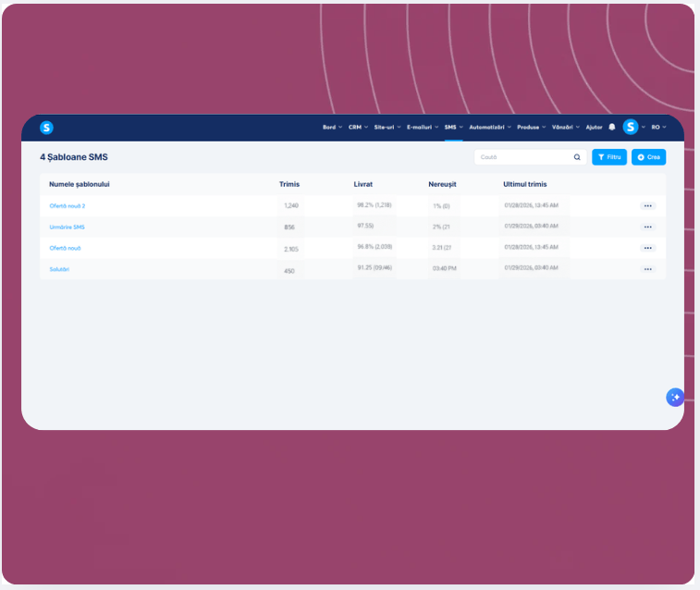
Task: Click the S logo in the navbar
Action: [x=46, y=128]
